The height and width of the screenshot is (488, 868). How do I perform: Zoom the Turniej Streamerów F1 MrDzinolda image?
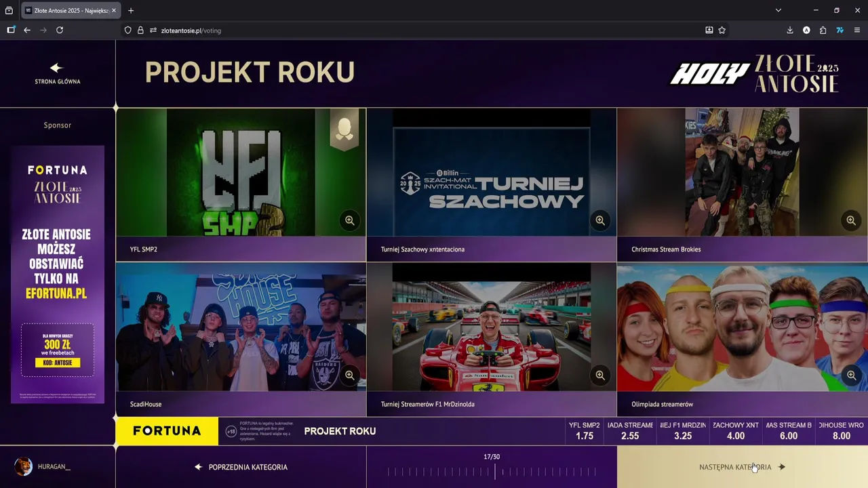pos(600,375)
